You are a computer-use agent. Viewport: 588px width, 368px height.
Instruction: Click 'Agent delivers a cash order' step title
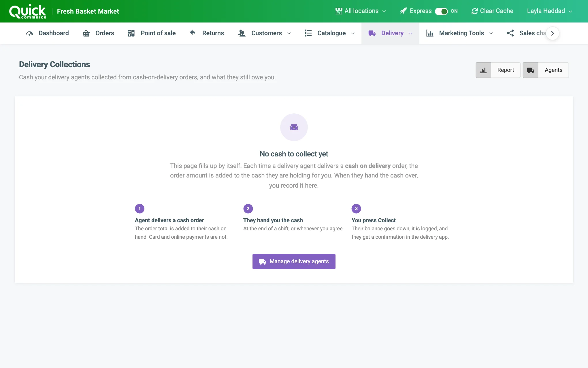pyautogui.click(x=169, y=221)
